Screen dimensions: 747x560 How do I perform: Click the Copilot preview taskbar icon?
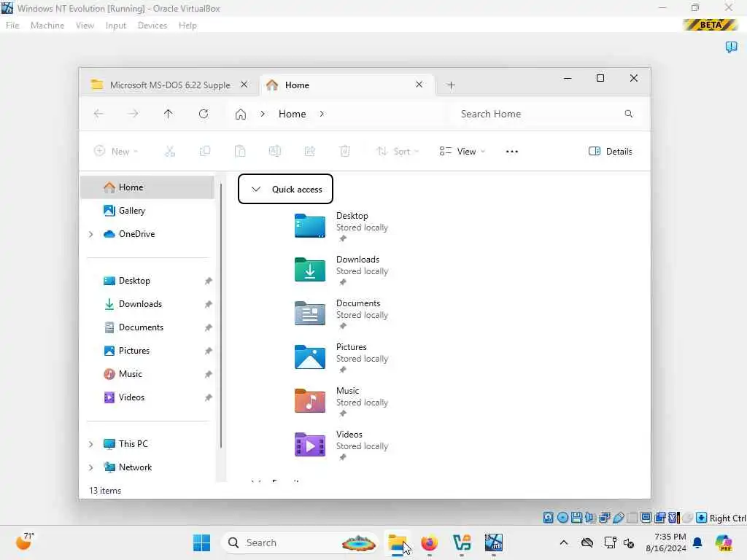pos(724,542)
